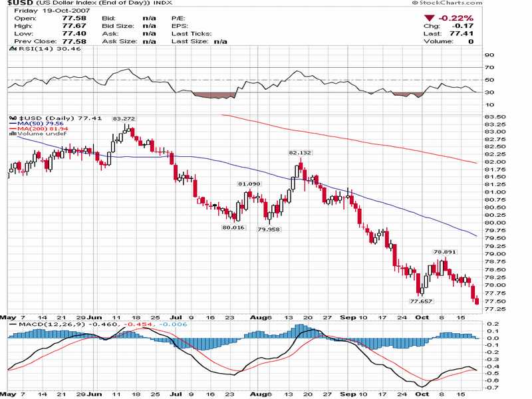Click the candlestick legend icon before $USD (Daily)
The width and height of the screenshot is (532, 399).
tap(13, 118)
